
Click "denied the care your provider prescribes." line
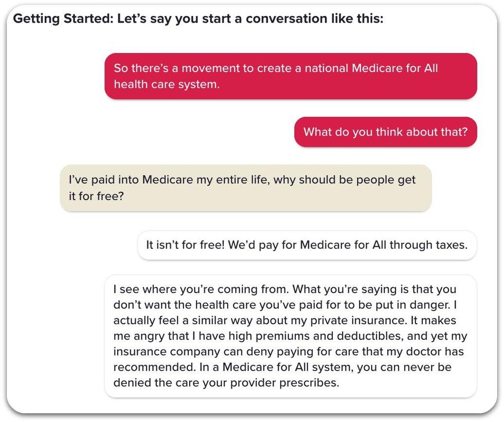pyautogui.click(x=226, y=383)
